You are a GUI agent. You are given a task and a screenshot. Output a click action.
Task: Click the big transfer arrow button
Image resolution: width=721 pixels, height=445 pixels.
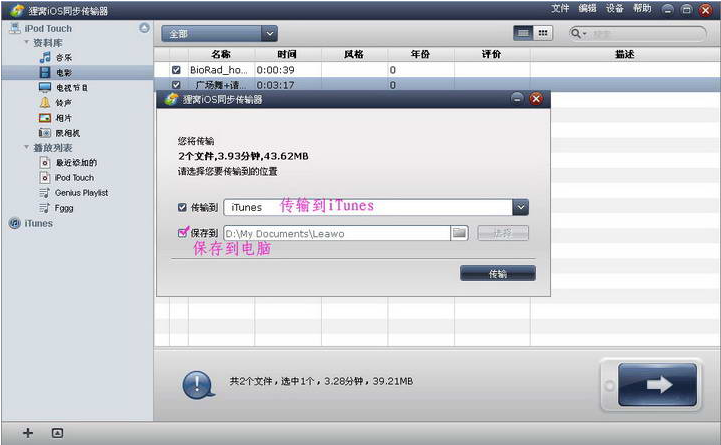click(657, 384)
